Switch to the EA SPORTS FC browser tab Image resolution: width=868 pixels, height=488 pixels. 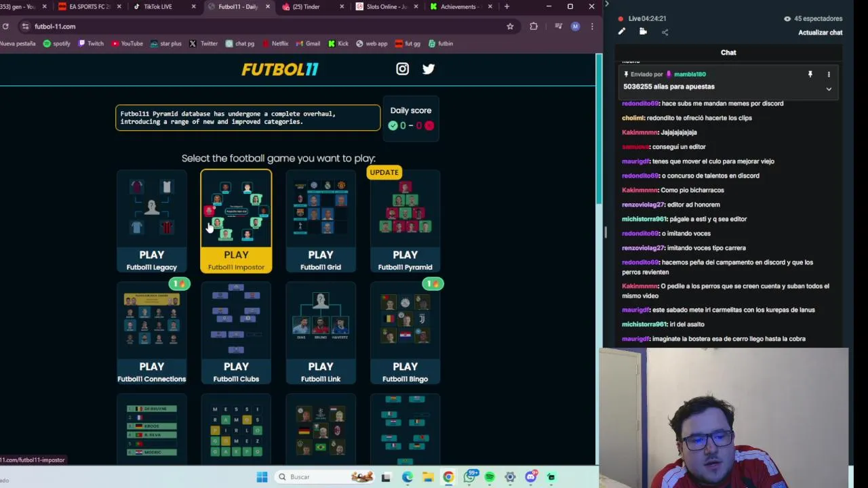point(90,7)
